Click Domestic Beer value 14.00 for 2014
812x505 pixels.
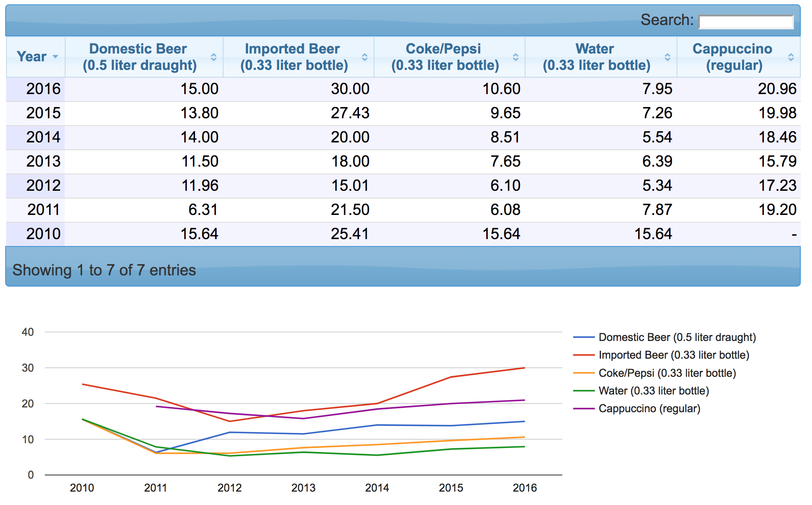click(x=199, y=138)
